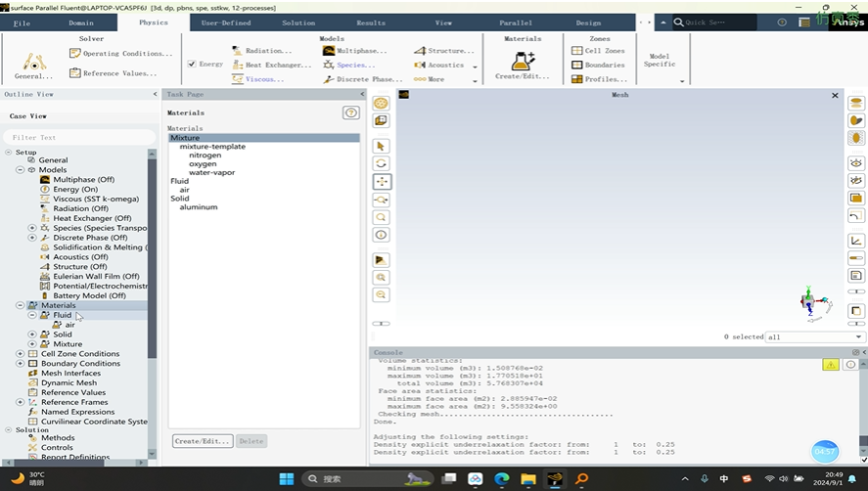868x491 pixels.
Task: Collapse the Outline View panel
Action: pyautogui.click(x=155, y=94)
